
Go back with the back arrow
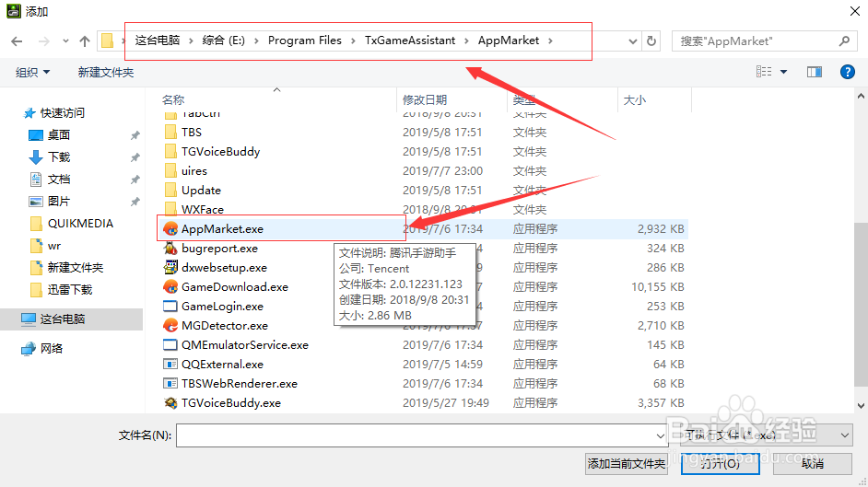click(17, 41)
